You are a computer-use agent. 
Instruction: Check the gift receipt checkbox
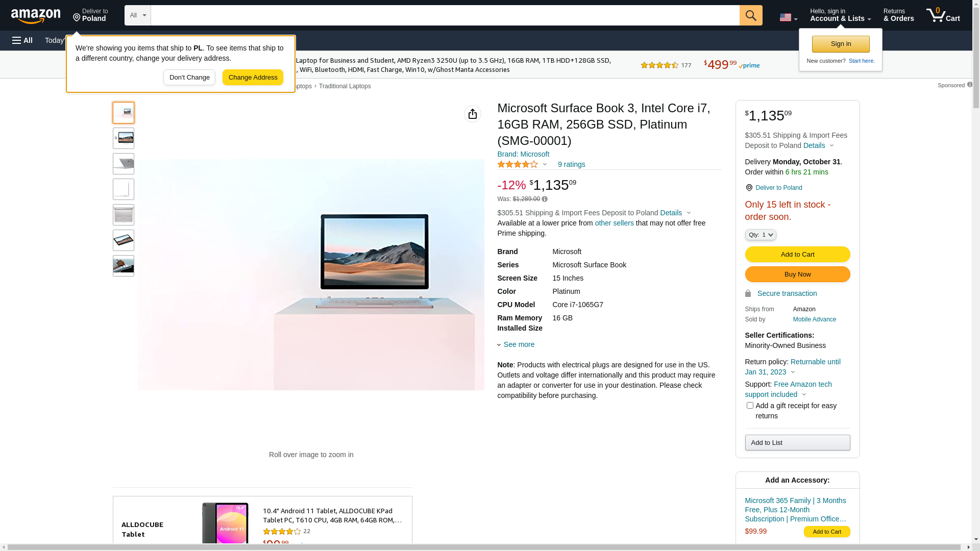pos(750,406)
